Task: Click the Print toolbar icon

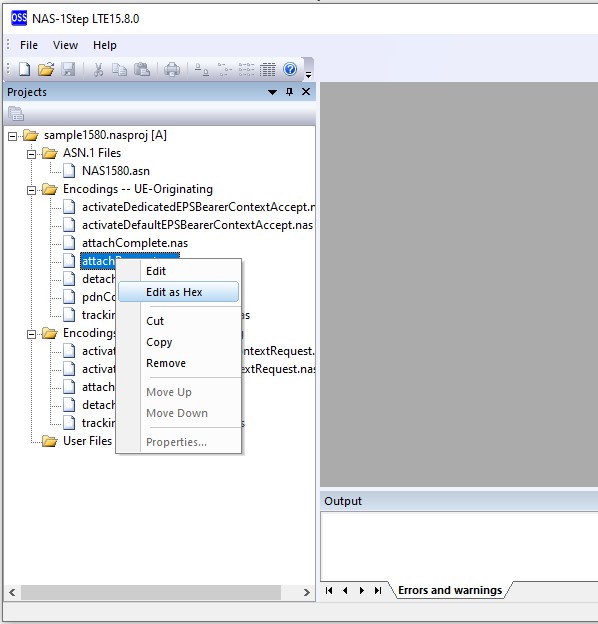Action: tap(172, 69)
